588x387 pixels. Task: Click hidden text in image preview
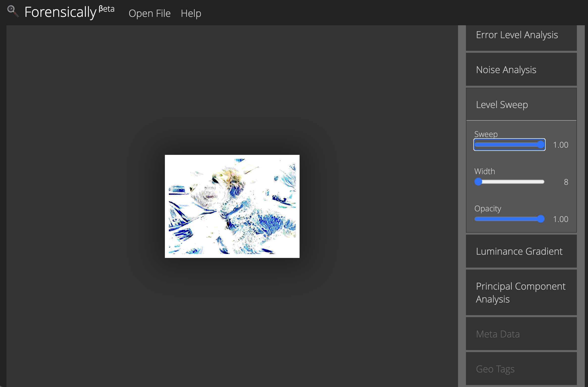pyautogui.click(x=210, y=196)
